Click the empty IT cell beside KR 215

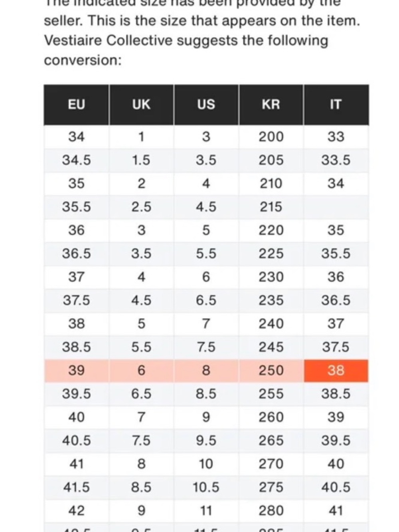(336, 207)
